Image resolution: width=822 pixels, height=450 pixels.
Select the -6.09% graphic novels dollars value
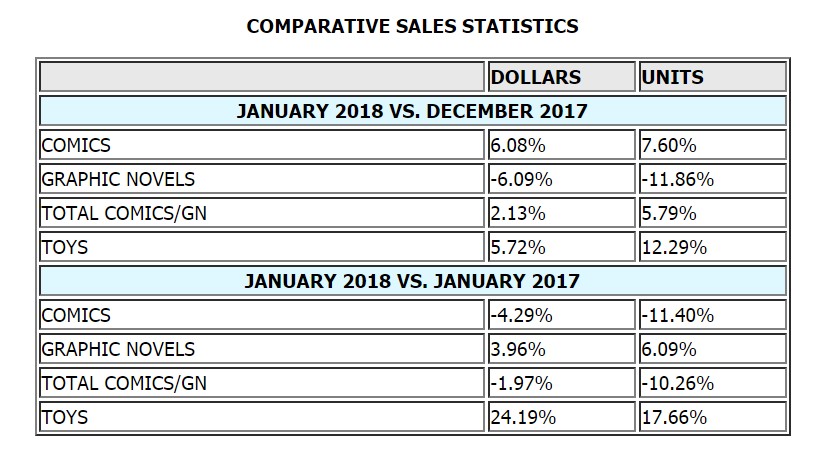522,179
